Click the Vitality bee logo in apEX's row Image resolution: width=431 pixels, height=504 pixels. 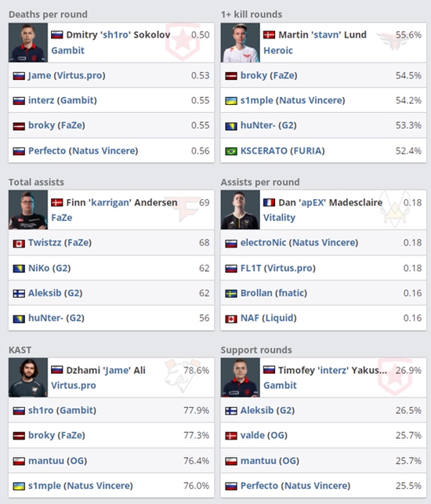tap(394, 209)
